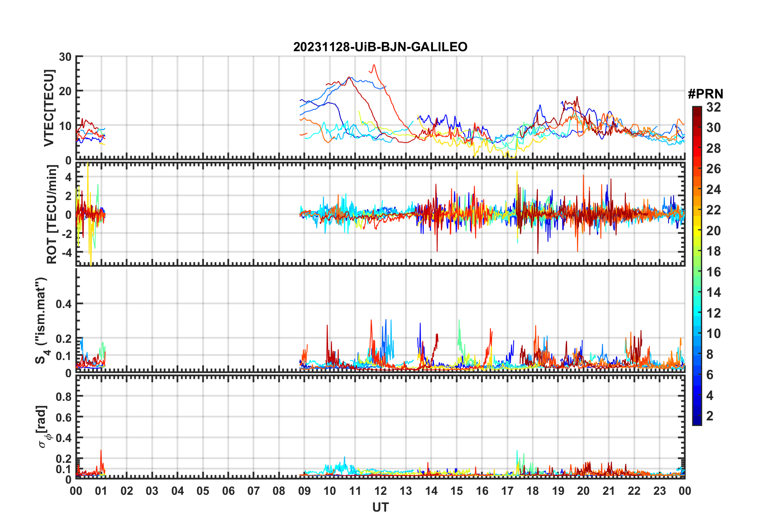Click the #PRN colorbar heading
This screenshot has height=532, width=761.
(705, 94)
